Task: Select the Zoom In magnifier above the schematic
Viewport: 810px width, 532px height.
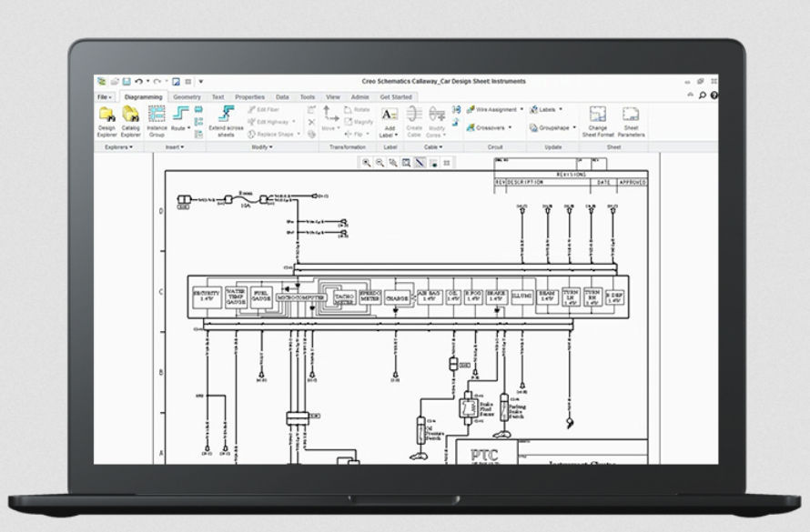Action: [x=368, y=164]
